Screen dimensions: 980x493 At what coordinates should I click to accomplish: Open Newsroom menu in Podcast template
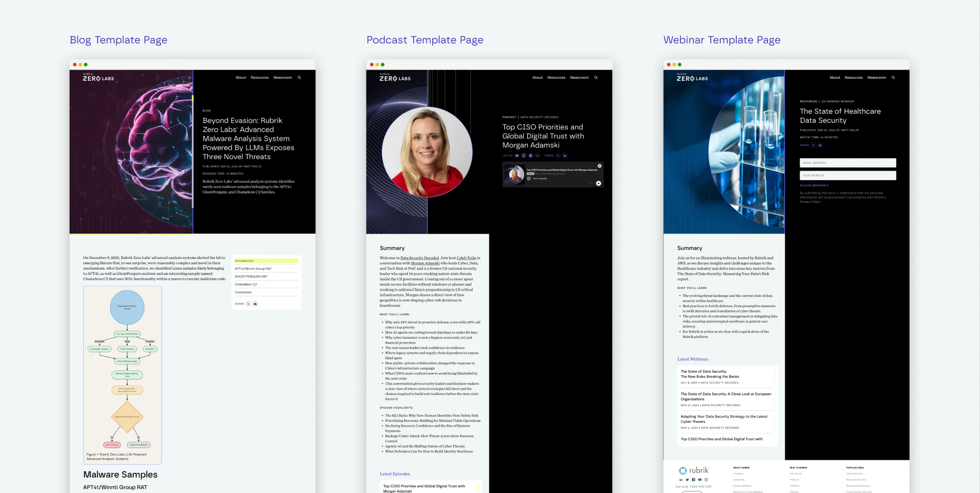pyautogui.click(x=579, y=77)
